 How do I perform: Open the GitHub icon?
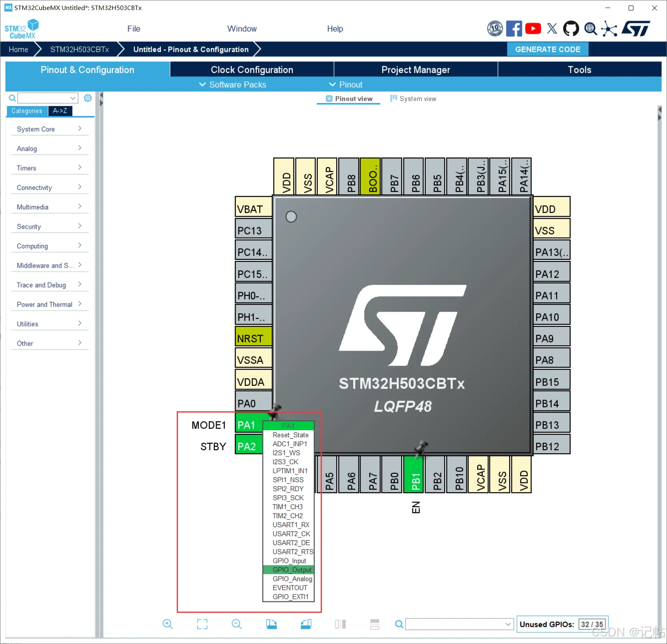pos(571,28)
